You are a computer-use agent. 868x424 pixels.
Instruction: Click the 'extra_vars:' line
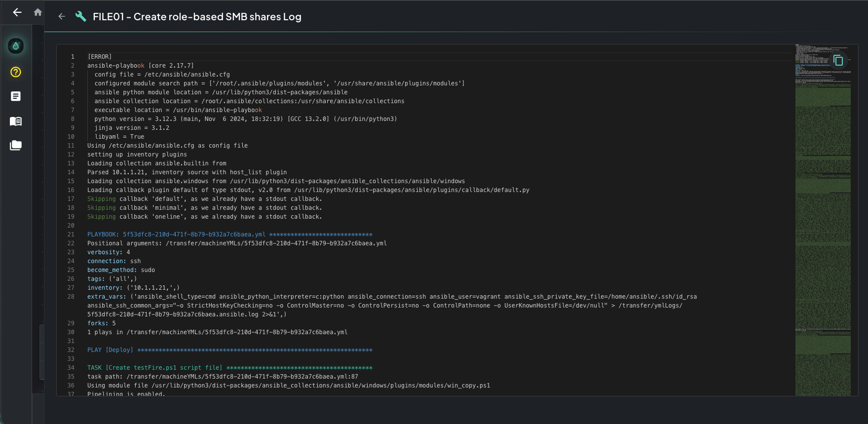[392, 306]
